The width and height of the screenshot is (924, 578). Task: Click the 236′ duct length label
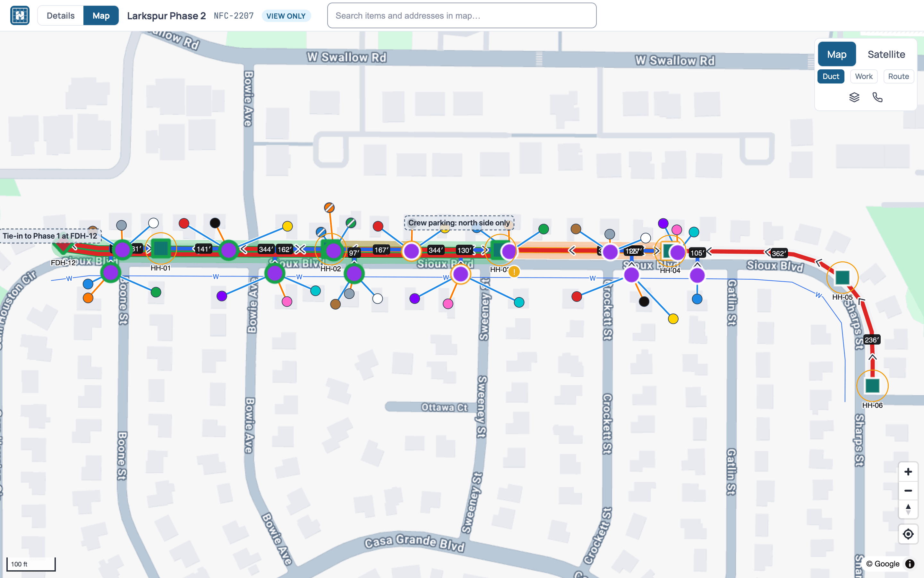(x=872, y=340)
